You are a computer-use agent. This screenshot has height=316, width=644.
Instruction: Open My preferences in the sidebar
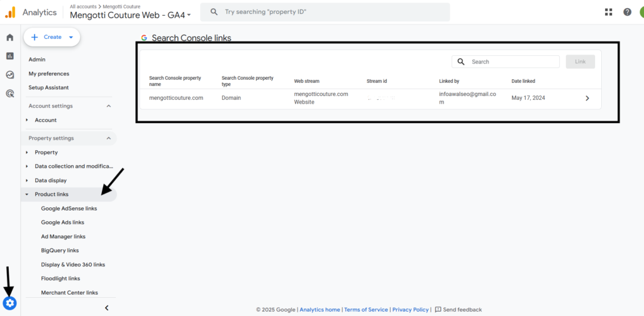tap(49, 74)
